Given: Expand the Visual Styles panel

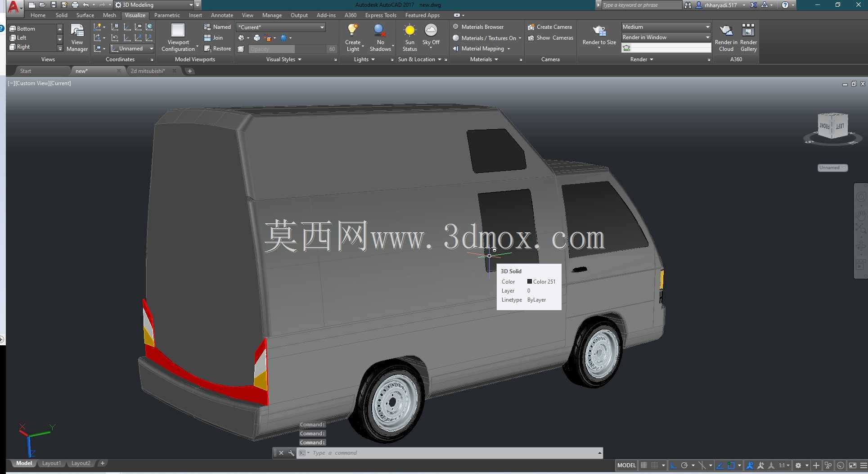Looking at the screenshot, I should [283, 59].
